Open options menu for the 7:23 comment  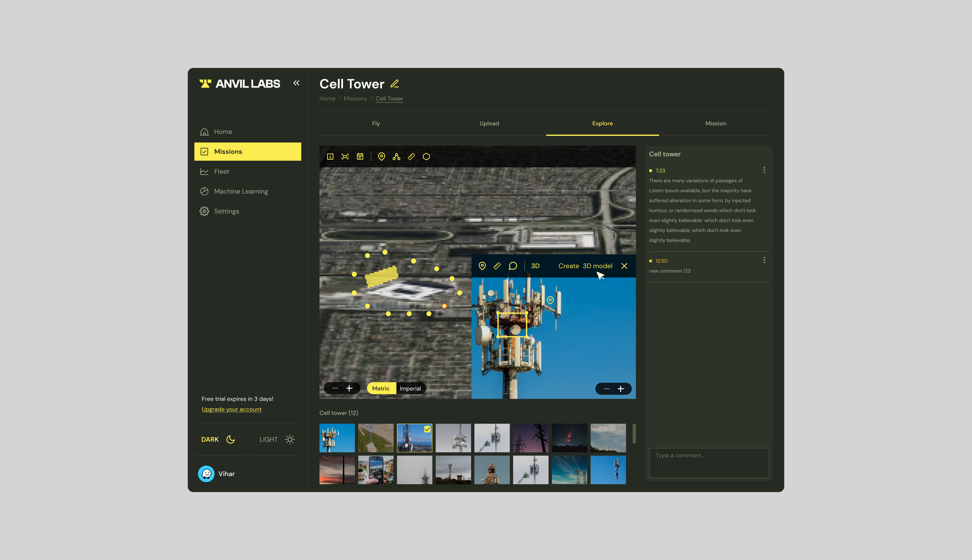pyautogui.click(x=764, y=170)
